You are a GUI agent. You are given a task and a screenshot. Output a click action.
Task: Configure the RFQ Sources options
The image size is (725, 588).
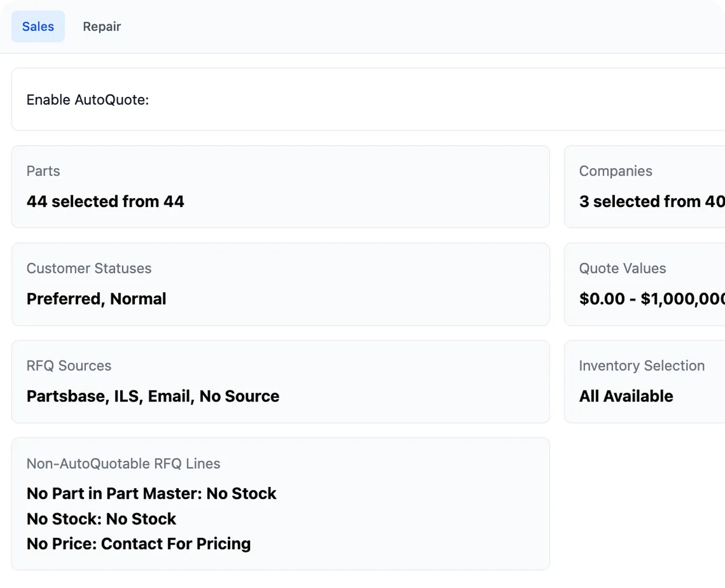(281, 381)
